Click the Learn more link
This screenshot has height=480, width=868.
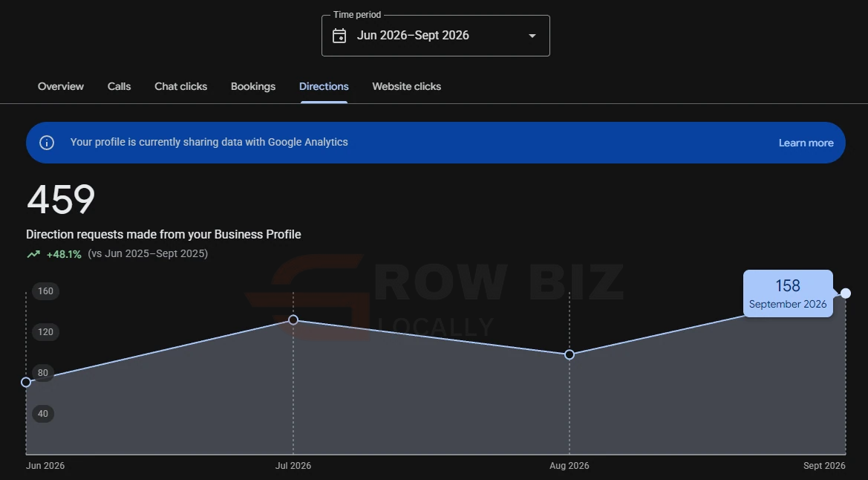[x=806, y=143]
